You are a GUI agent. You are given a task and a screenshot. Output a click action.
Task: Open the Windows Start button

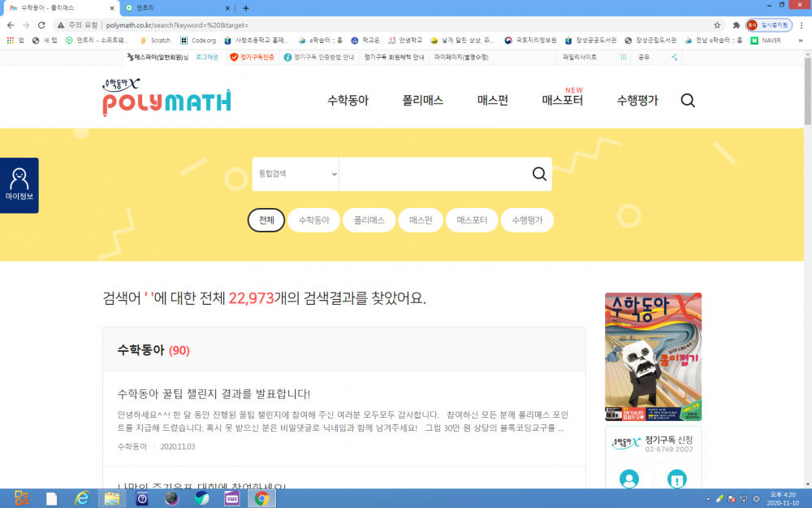(22, 498)
